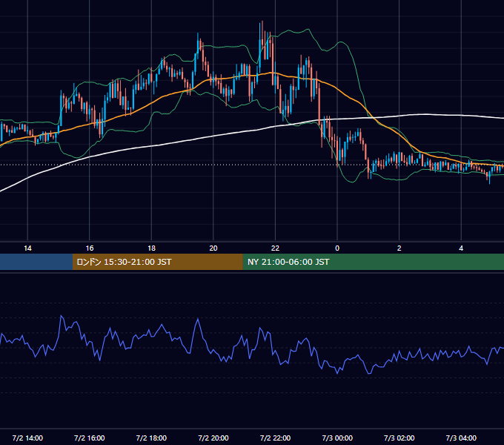Click the 7/2 16:00 time label
The width and height of the screenshot is (504, 445).
point(90,438)
